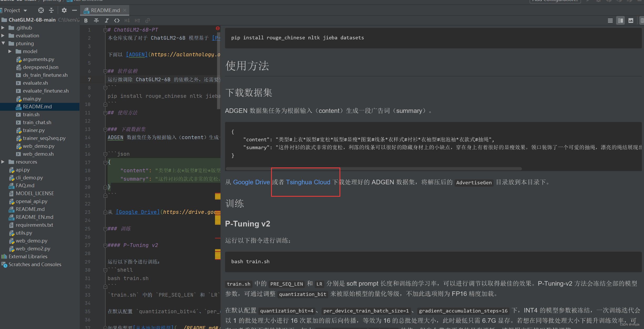Open web_demo2.py file

tap(33, 249)
